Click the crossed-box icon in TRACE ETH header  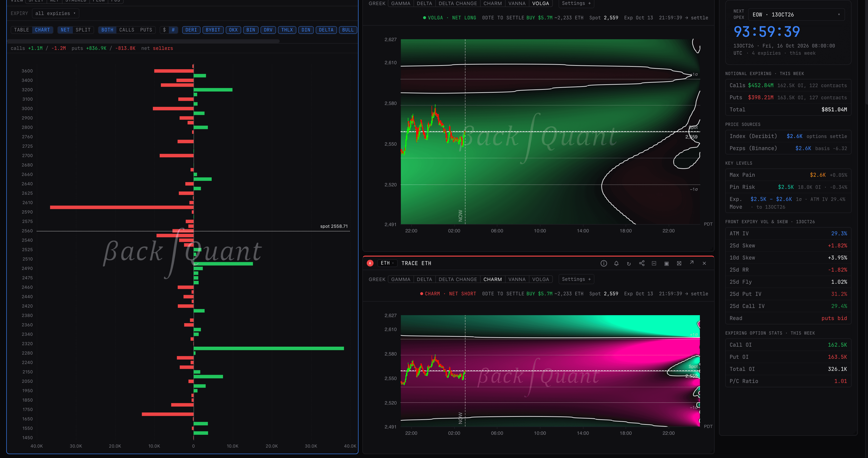click(679, 263)
